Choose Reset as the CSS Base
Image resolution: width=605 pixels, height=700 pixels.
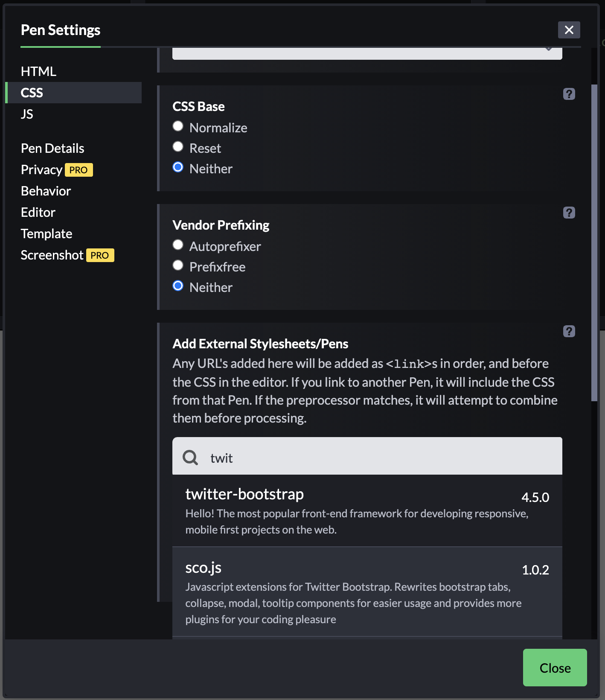(x=178, y=147)
